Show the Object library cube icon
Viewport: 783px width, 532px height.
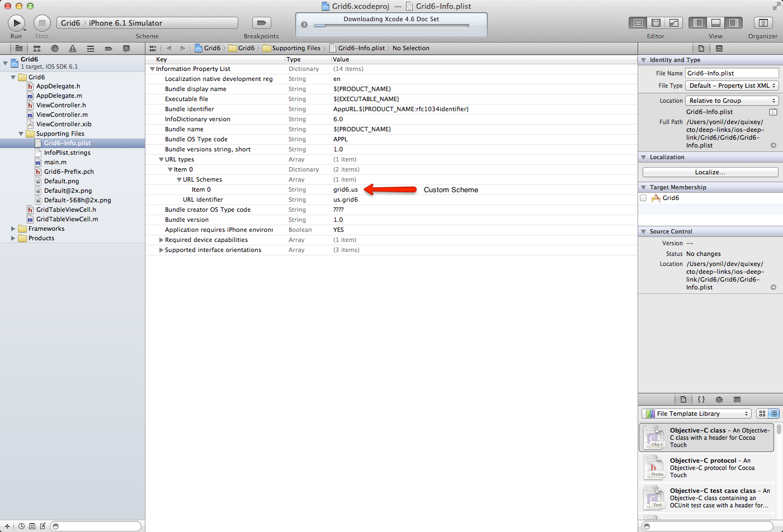[719, 400]
